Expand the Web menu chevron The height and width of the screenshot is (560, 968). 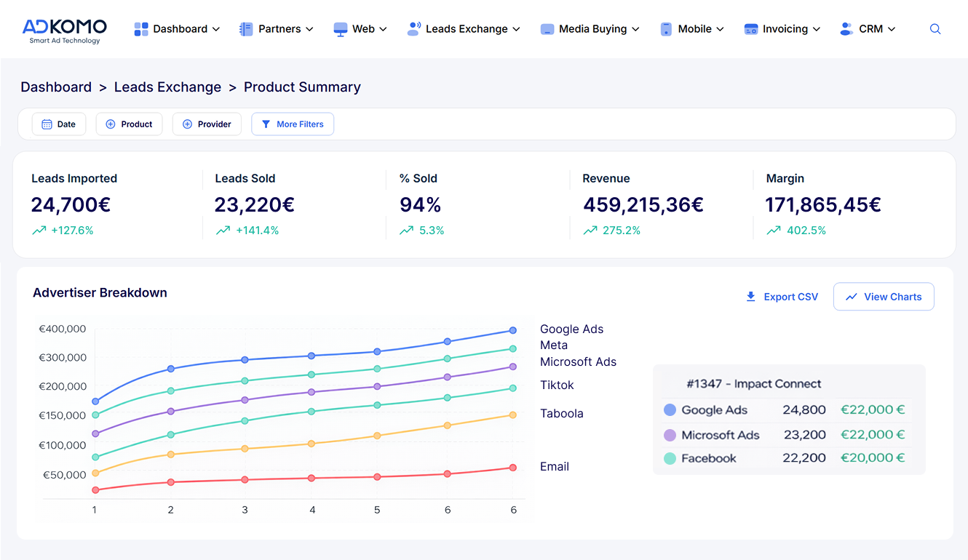click(x=384, y=29)
